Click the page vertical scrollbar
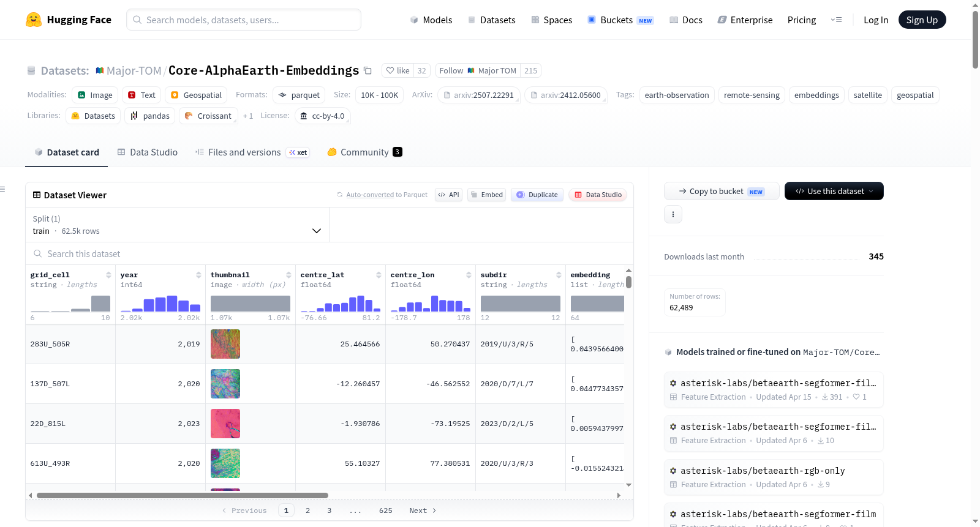980x527 pixels. 975,40
